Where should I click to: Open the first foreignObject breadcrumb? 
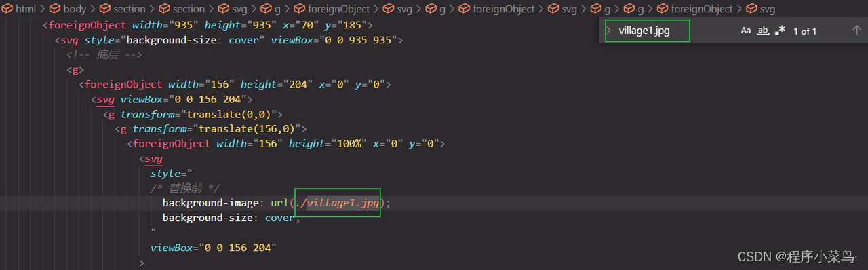(x=332, y=9)
